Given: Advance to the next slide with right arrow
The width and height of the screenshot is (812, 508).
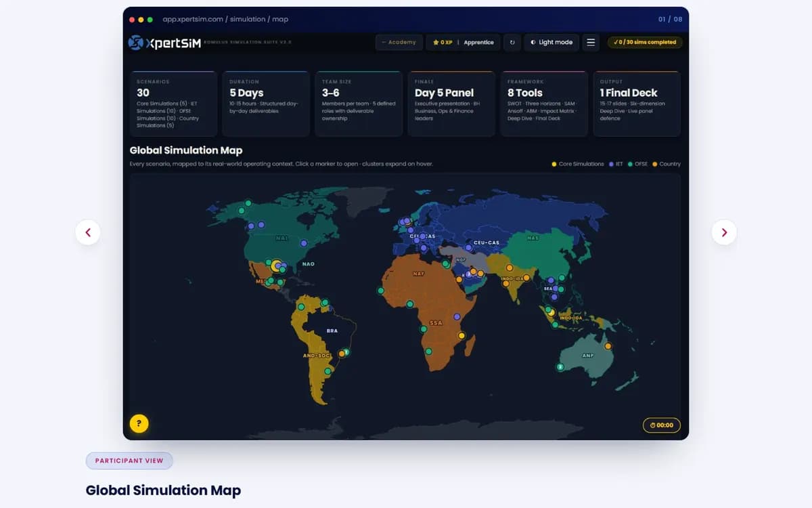Looking at the screenshot, I should pyautogui.click(x=724, y=232).
